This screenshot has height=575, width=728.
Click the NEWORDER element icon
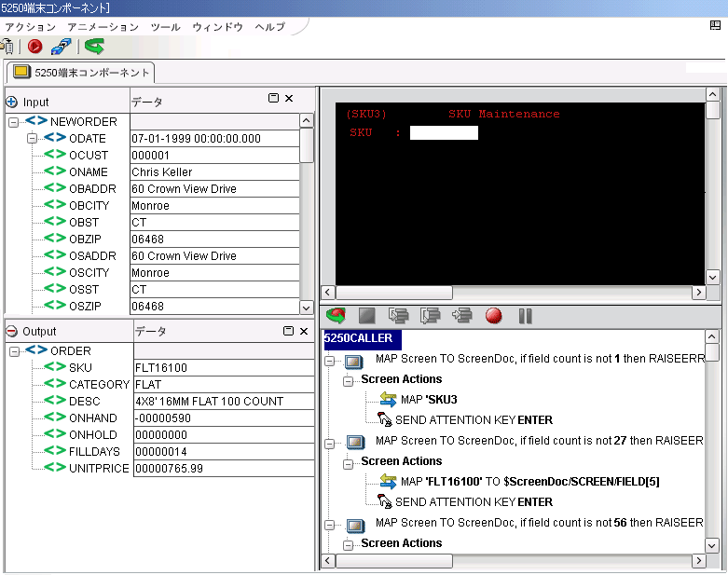point(36,120)
